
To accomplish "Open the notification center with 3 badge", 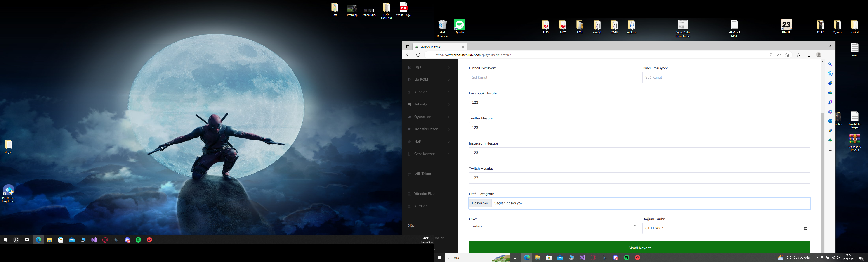I will click(x=861, y=258).
